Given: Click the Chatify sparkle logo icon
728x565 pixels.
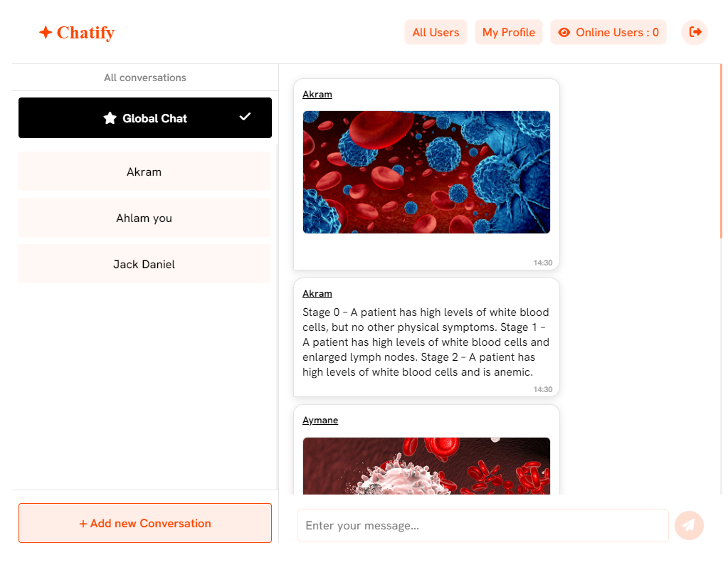Looking at the screenshot, I should 46,33.
